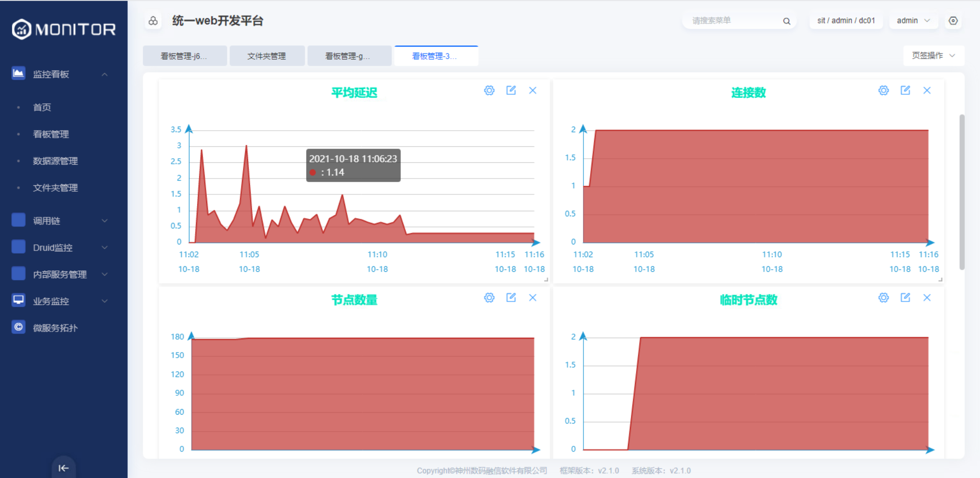This screenshot has height=478, width=980.
Task: Open 数据源管理 in sidebar
Action: pyautogui.click(x=55, y=161)
